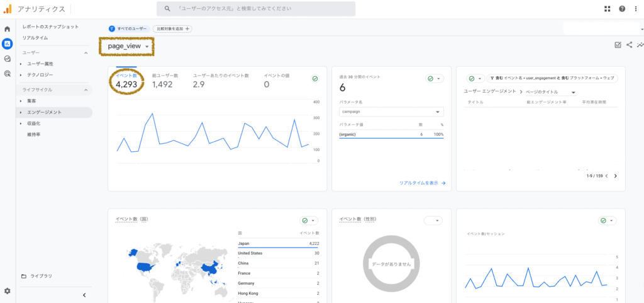
Task: Open リアルタイム report
Action: tap(35, 38)
